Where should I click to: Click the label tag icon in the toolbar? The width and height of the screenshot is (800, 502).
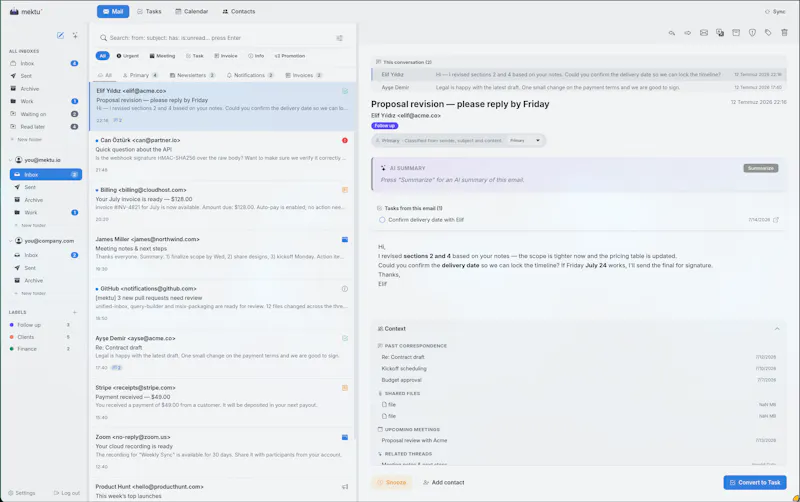tap(768, 33)
